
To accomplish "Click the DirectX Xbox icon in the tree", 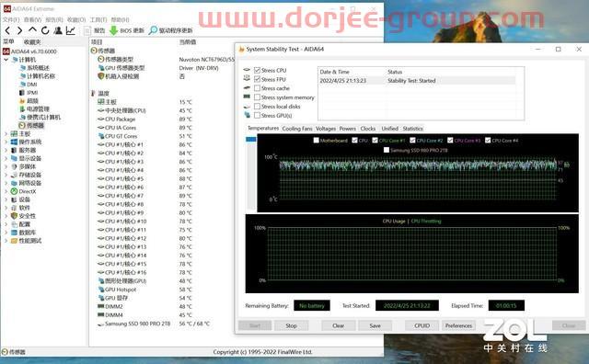I will pos(15,191).
